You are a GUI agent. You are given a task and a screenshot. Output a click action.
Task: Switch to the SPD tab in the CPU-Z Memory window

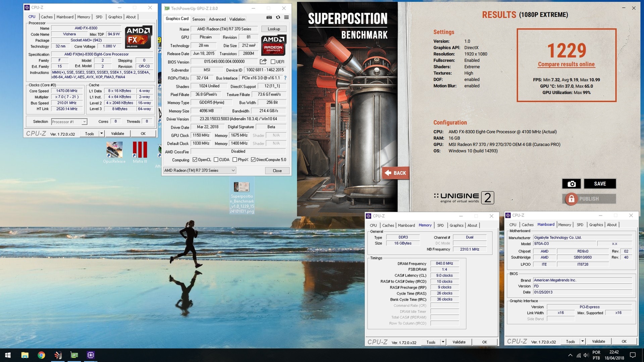[x=440, y=225]
